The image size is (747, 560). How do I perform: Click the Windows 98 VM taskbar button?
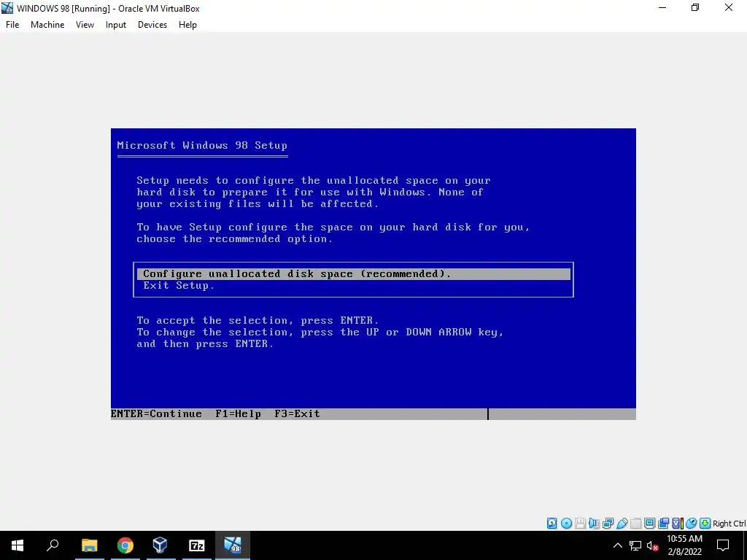(233, 545)
